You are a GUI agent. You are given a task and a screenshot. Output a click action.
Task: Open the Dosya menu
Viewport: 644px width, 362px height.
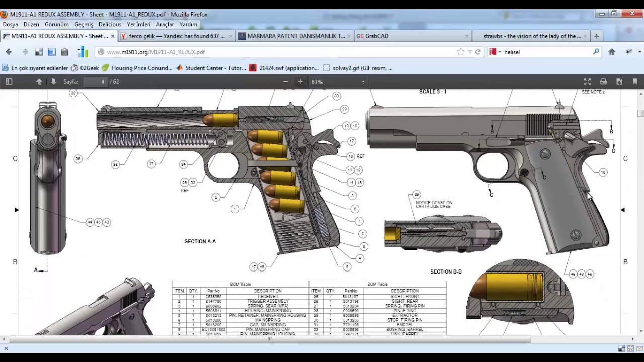(x=10, y=24)
